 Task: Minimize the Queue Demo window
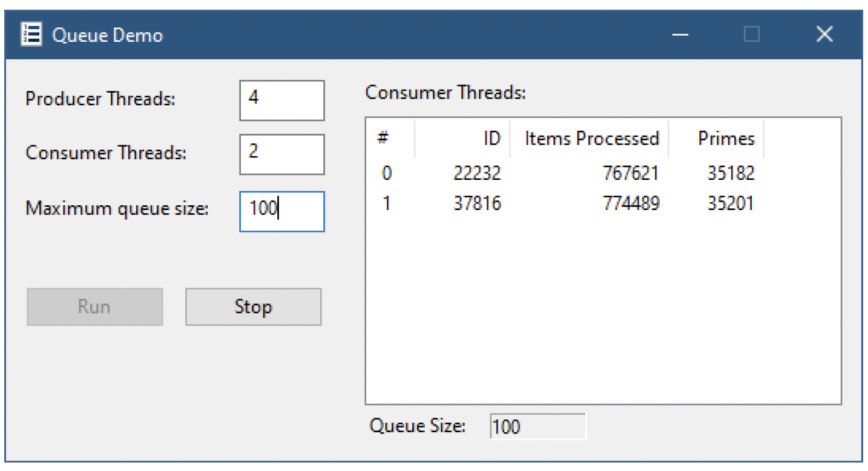(681, 35)
